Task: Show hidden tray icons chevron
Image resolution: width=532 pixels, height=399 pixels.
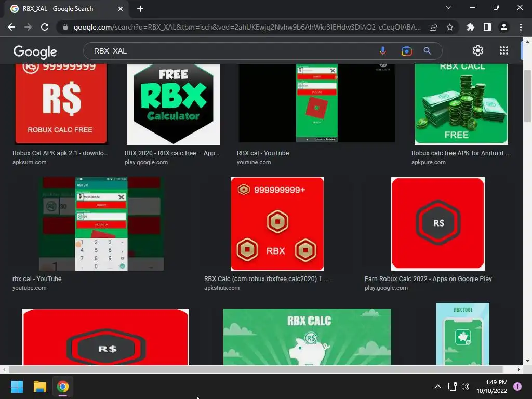Action: click(438, 387)
